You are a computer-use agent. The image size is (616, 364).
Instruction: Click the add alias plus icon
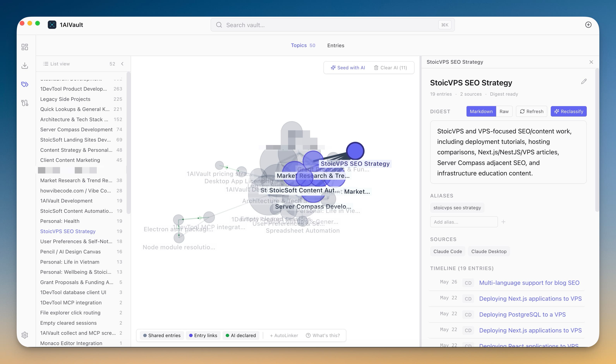(x=504, y=222)
